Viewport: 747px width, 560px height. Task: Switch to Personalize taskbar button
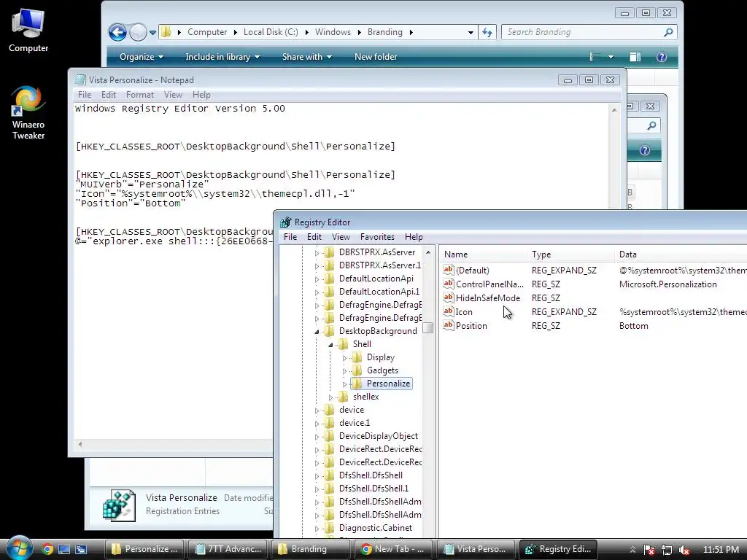(x=144, y=549)
